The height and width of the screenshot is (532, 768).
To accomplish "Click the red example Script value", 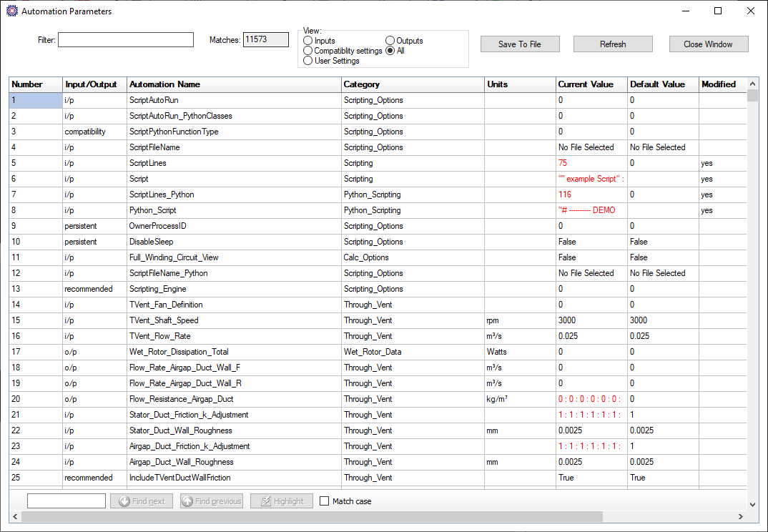I will (591, 178).
